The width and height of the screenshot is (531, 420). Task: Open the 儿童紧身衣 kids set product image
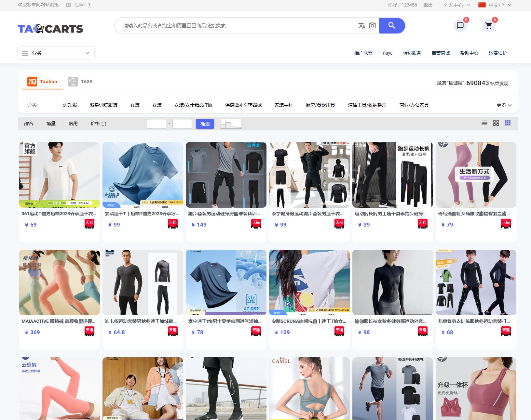tap(476, 282)
